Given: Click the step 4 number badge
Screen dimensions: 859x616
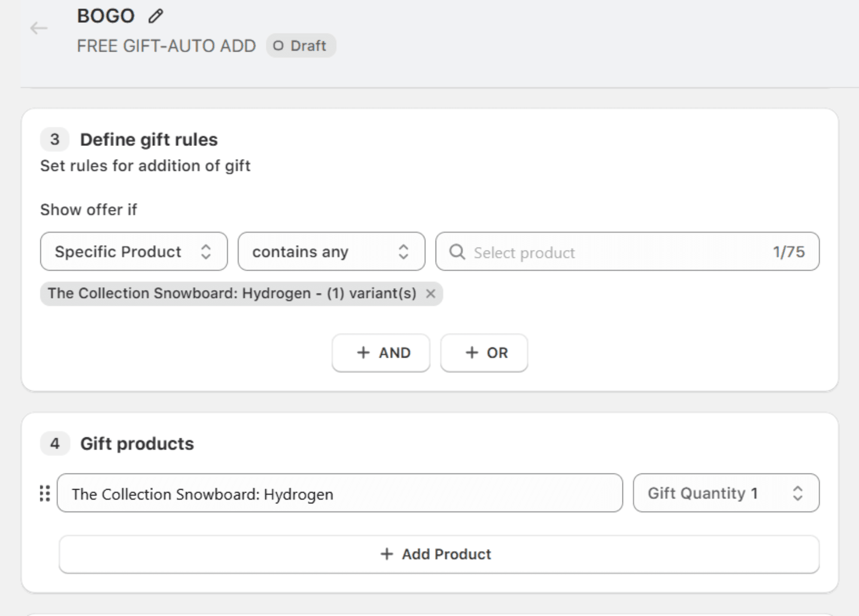Looking at the screenshot, I should (55, 443).
